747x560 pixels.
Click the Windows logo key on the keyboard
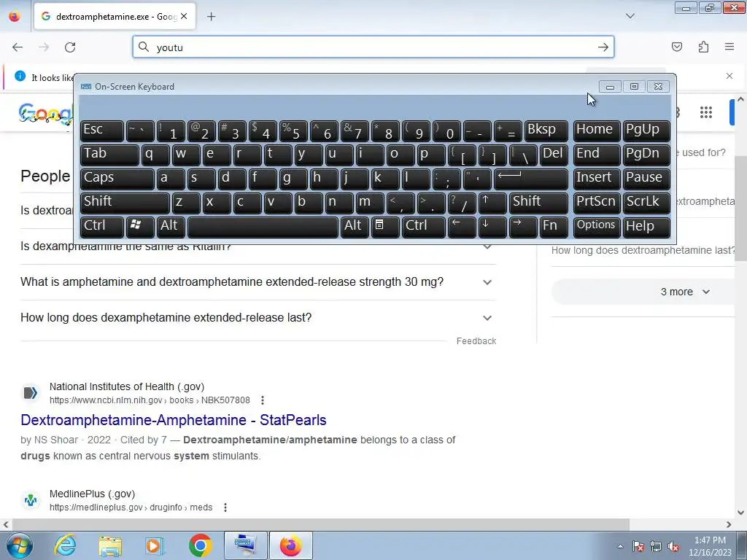pyautogui.click(x=140, y=227)
